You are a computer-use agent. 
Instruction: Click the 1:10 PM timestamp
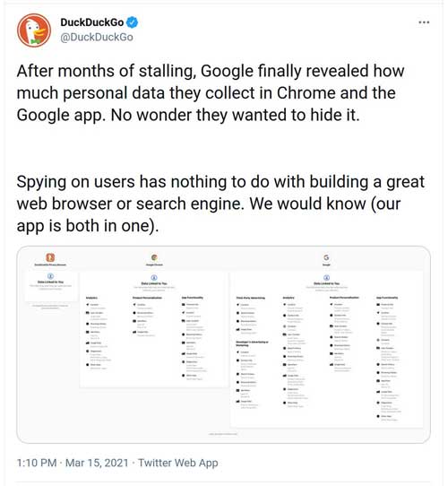37,463
